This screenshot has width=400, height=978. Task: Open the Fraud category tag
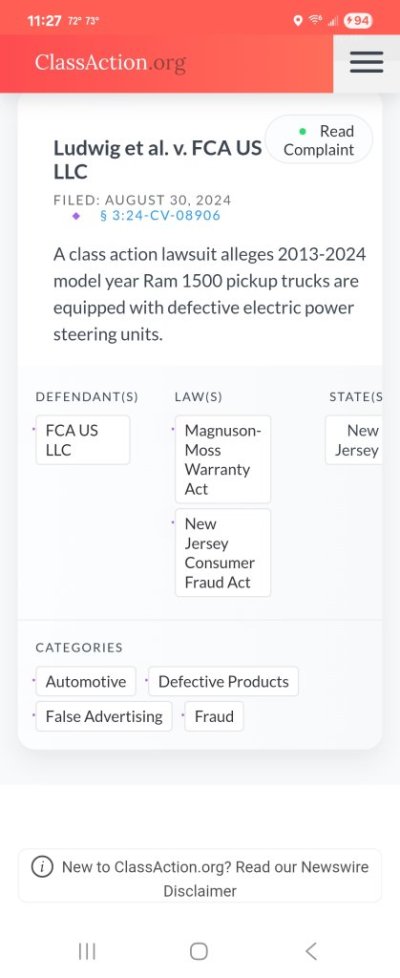(x=214, y=716)
